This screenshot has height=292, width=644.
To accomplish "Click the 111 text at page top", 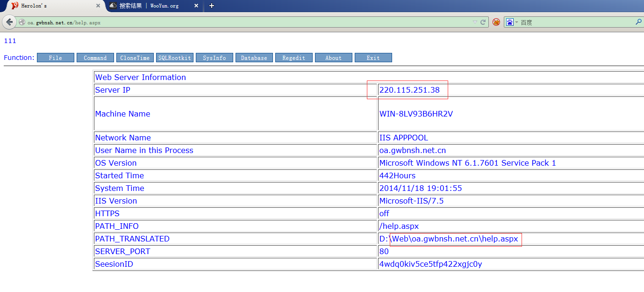I will 10,41.
